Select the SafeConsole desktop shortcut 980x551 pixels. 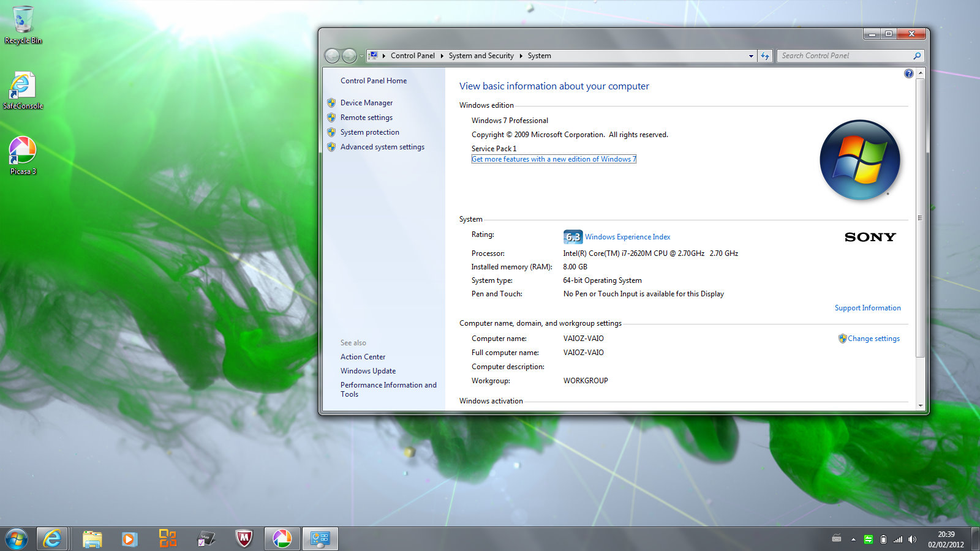23,91
